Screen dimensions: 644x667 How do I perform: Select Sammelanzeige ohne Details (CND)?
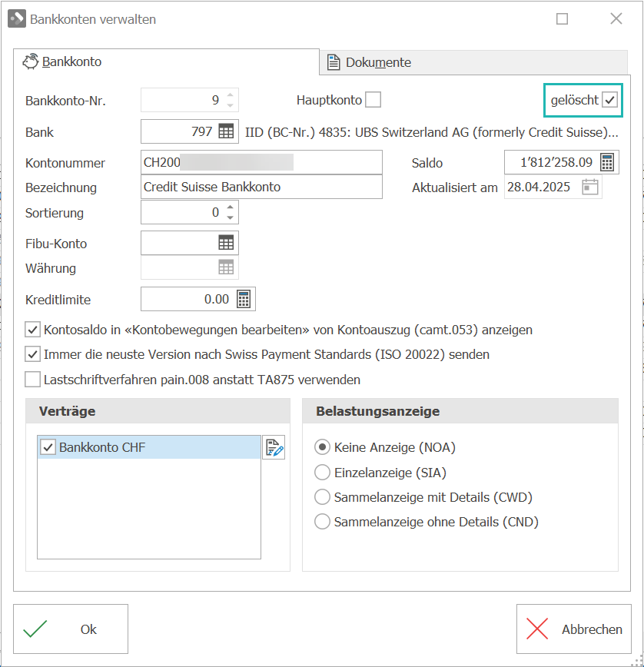pyautogui.click(x=323, y=522)
